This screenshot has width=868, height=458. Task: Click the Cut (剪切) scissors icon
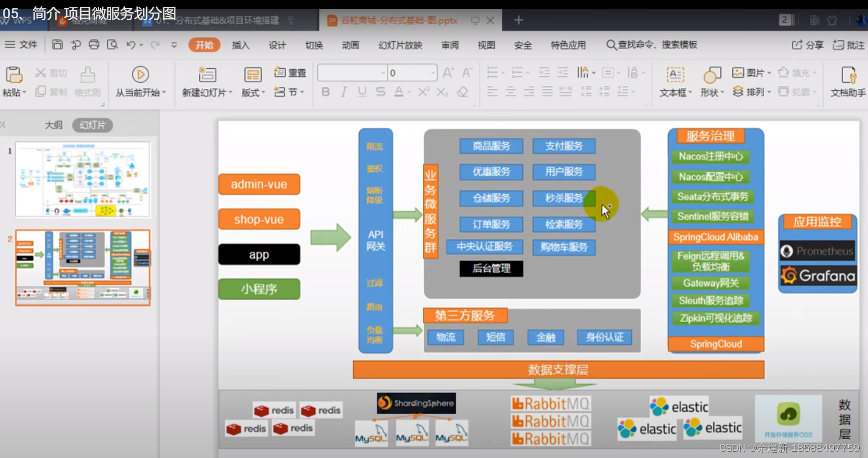[41, 73]
